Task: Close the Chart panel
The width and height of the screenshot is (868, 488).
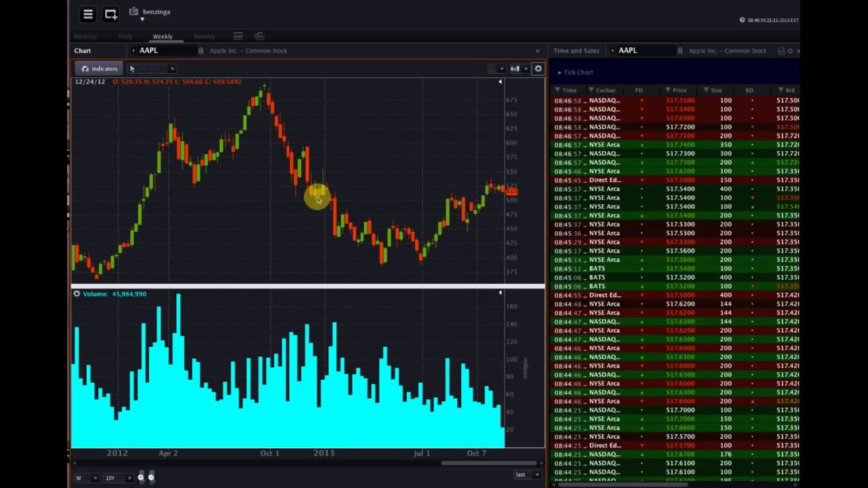Action: point(538,51)
